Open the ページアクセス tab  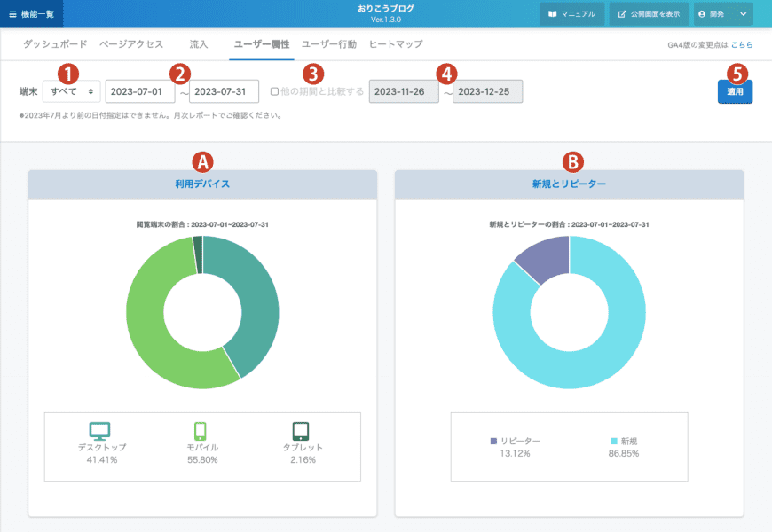(x=131, y=43)
